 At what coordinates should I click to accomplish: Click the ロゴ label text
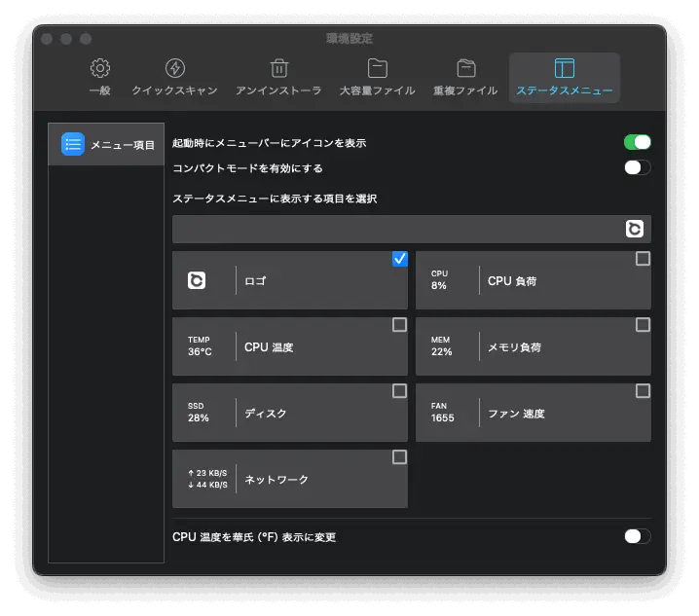click(255, 281)
